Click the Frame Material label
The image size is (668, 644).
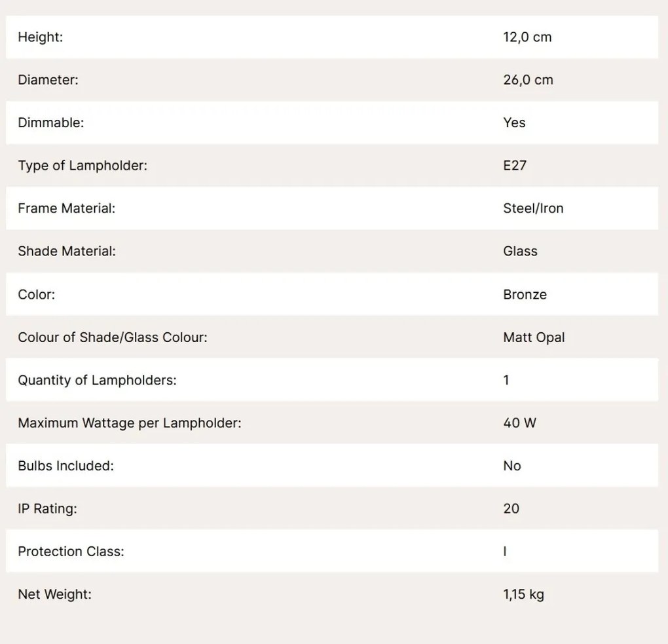point(66,208)
